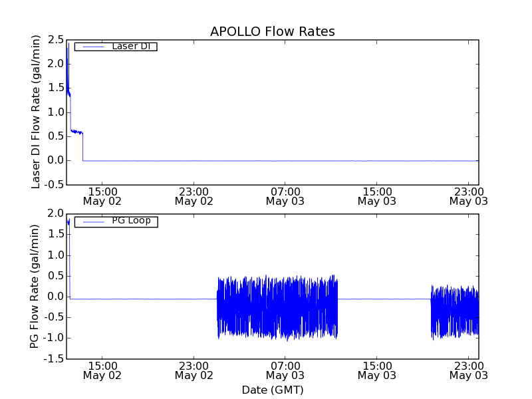Image resolution: width=532 pixels, height=399 pixels.
Task: Click the -1.5 tick on bottom plot y-axis
Action: click(x=53, y=359)
